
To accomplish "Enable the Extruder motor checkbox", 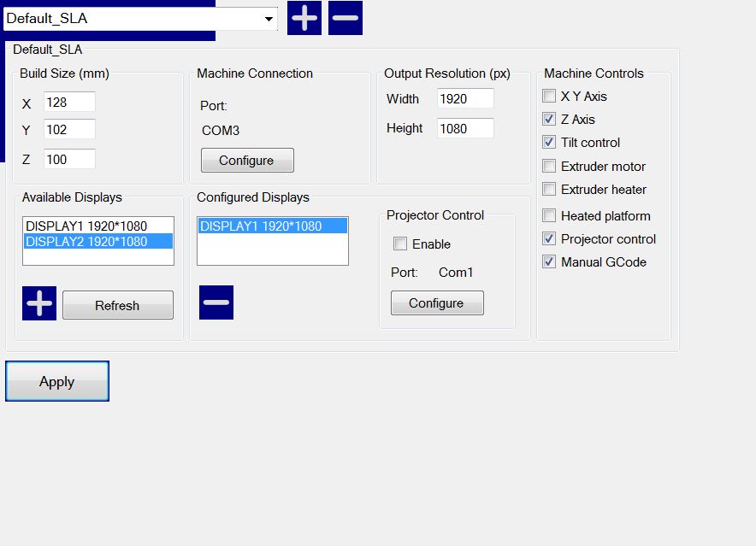I will click(549, 167).
